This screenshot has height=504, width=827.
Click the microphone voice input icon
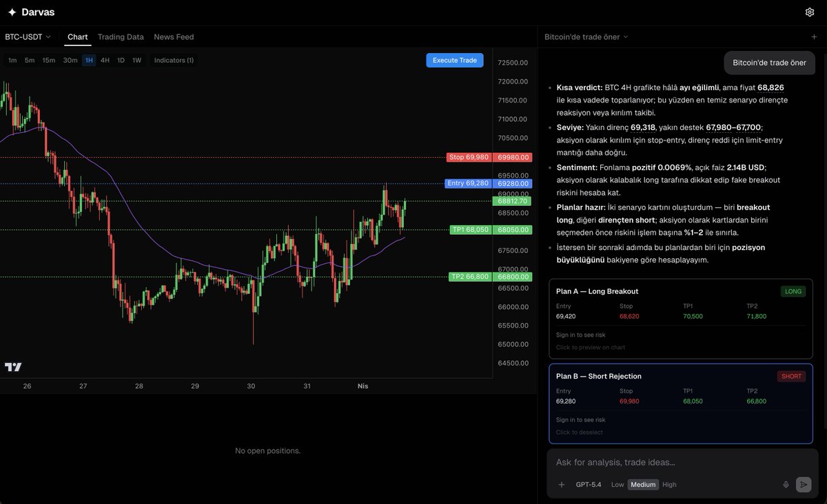(x=786, y=485)
